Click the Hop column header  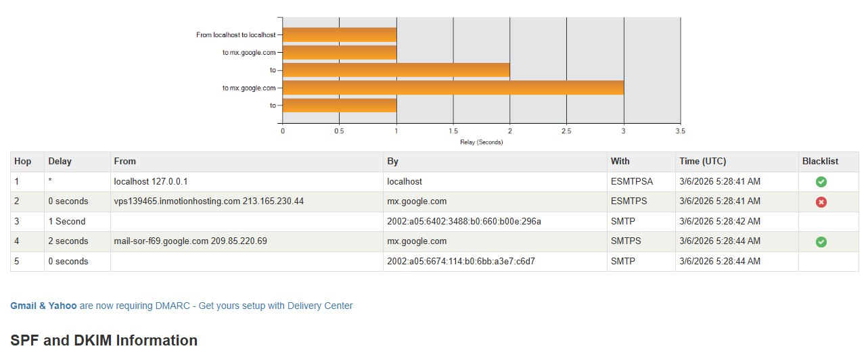tap(23, 162)
